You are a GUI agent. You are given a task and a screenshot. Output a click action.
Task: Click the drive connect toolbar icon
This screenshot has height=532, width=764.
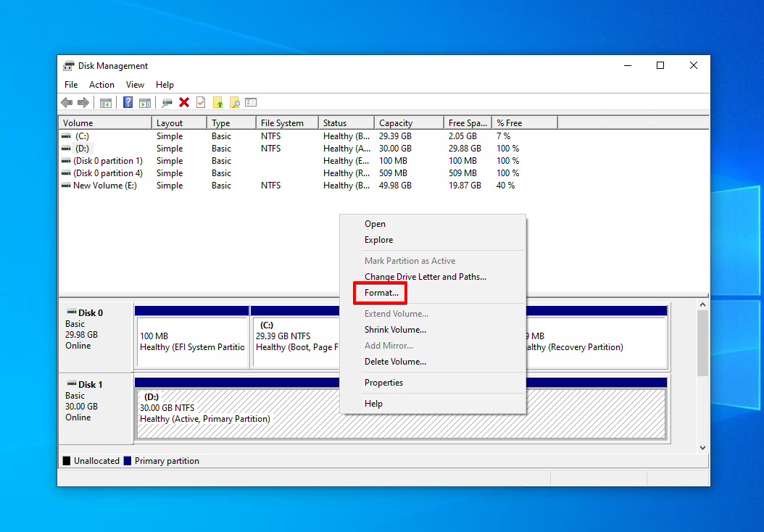[167, 103]
